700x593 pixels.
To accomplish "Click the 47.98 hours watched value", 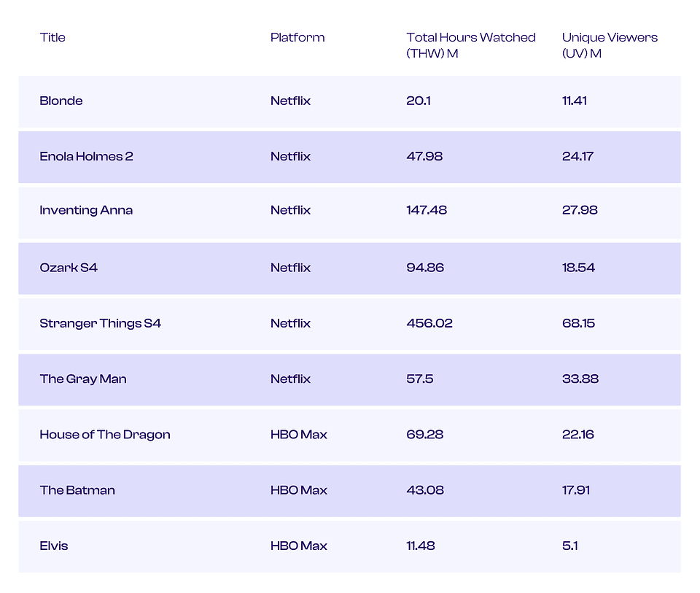I will tap(424, 156).
